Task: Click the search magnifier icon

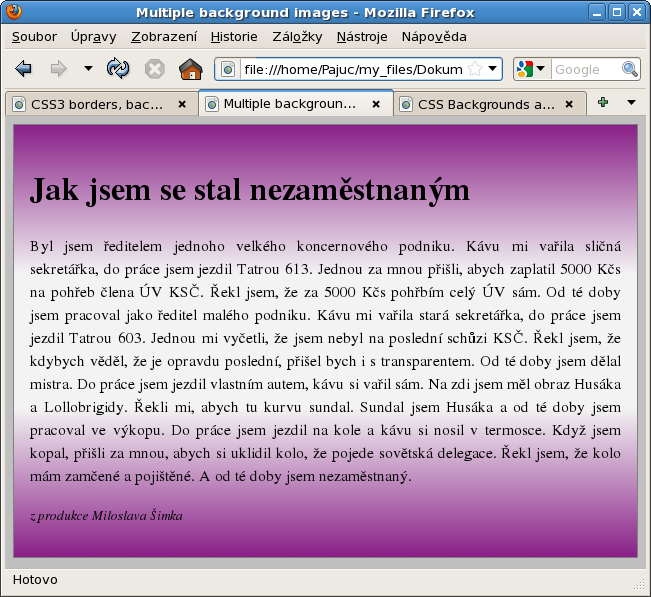Action: click(630, 69)
